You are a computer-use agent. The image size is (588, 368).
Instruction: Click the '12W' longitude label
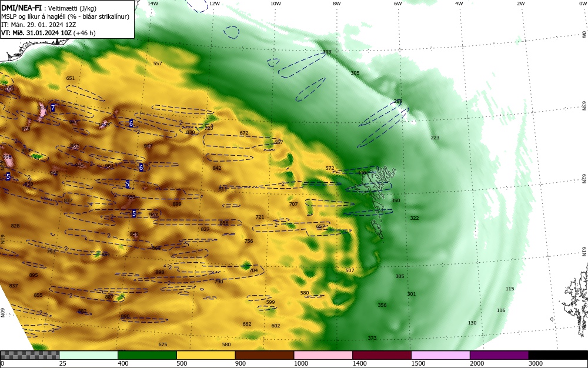click(214, 4)
